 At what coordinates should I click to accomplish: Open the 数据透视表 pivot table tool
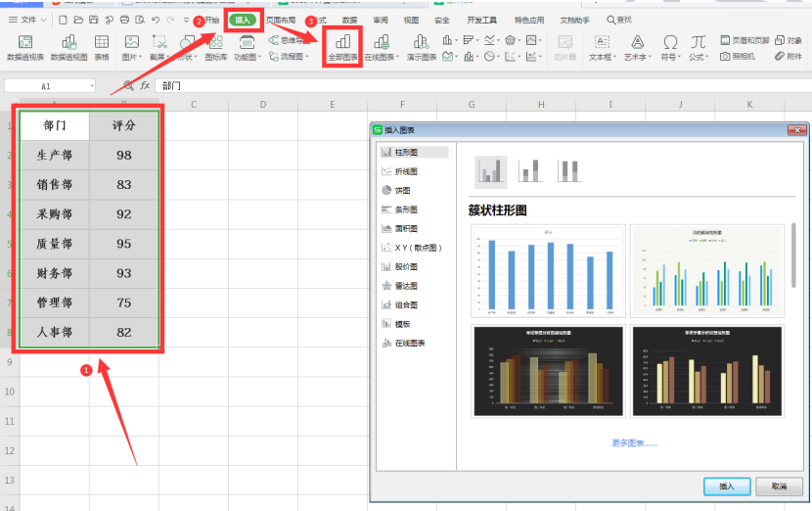coord(25,48)
